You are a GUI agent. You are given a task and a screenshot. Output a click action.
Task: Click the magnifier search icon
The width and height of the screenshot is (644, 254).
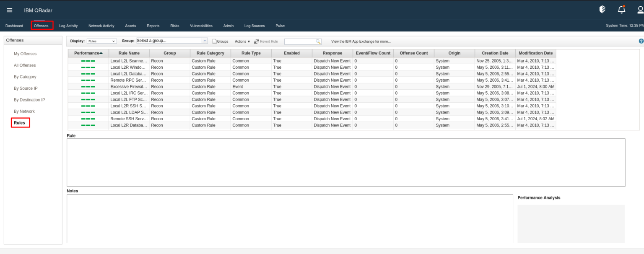click(318, 41)
